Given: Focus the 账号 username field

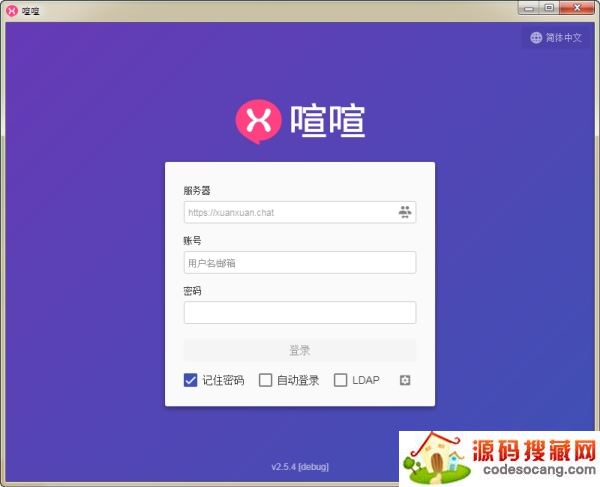Looking at the screenshot, I should [300, 262].
